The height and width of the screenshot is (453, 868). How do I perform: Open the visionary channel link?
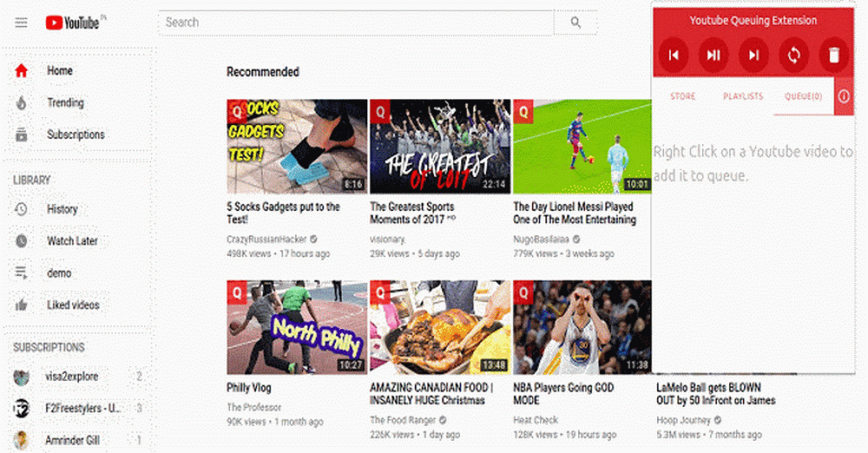tap(387, 240)
